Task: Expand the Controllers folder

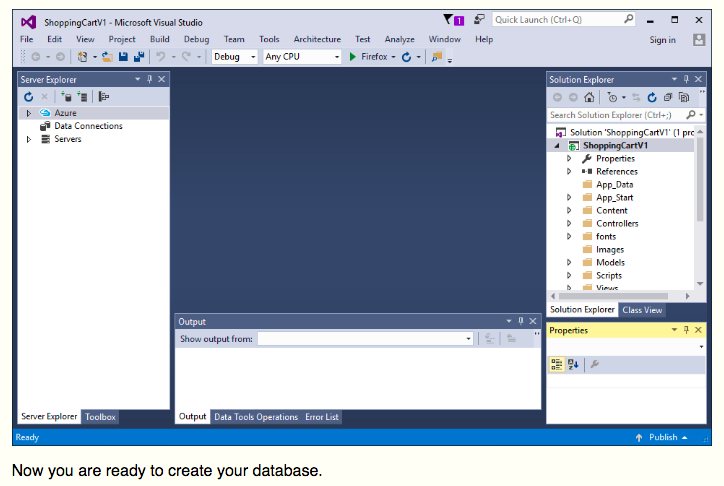Action: tap(569, 224)
